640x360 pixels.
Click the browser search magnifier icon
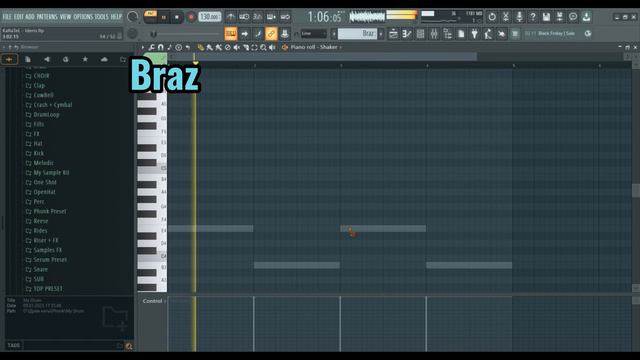[129, 346]
